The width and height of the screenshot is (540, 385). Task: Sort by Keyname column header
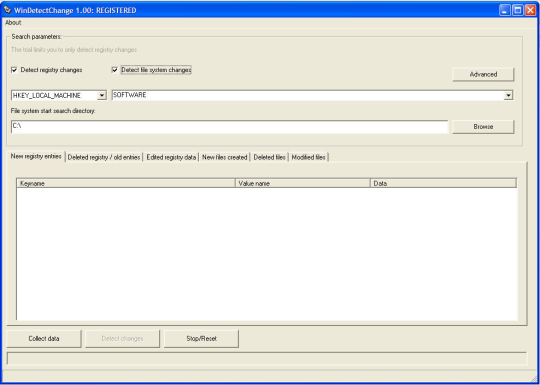[x=126, y=184]
